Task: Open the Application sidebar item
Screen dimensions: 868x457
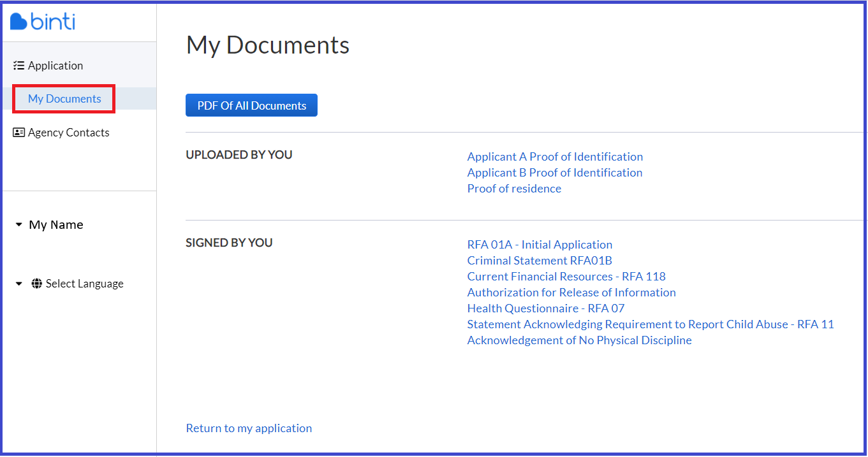Action: (x=55, y=66)
